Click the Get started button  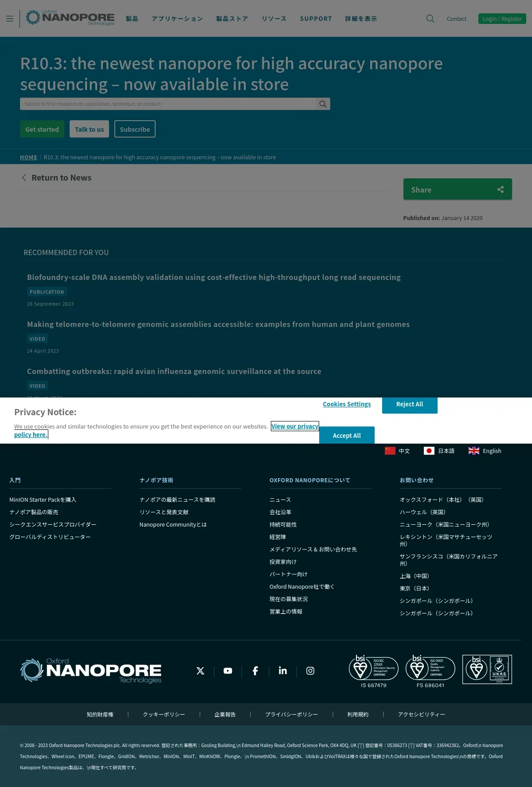42,129
